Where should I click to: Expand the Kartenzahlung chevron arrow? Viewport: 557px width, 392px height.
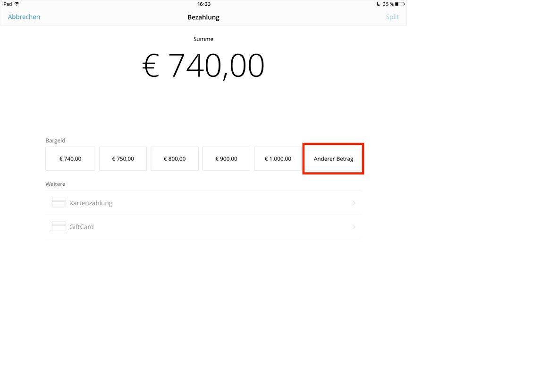354,203
